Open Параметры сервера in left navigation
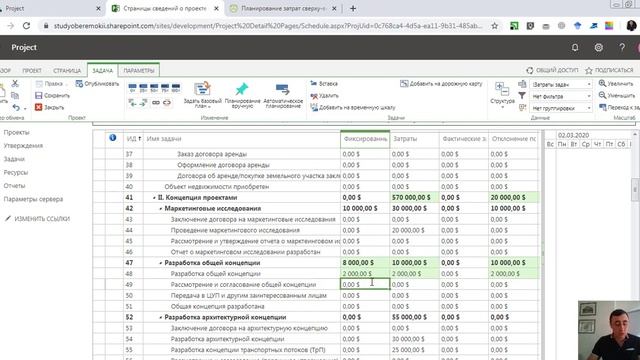Image resolution: width=640 pixels, height=360 pixels. coord(33,199)
